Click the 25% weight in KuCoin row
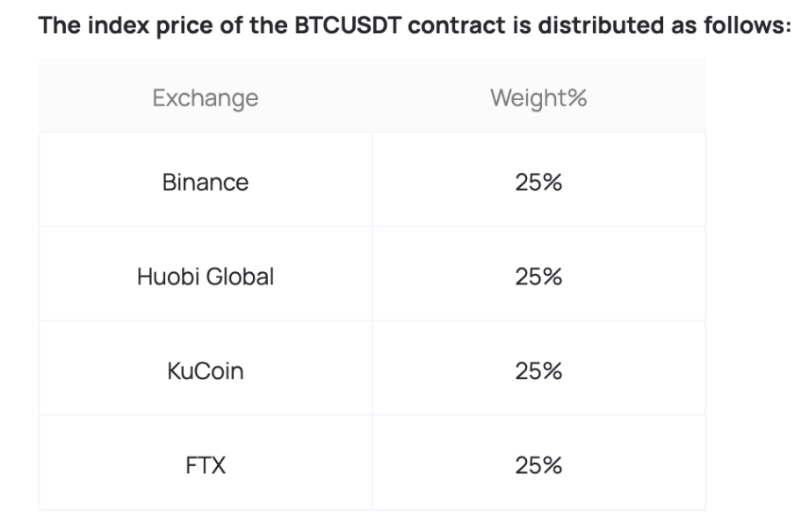The width and height of the screenshot is (802, 532). tap(538, 371)
